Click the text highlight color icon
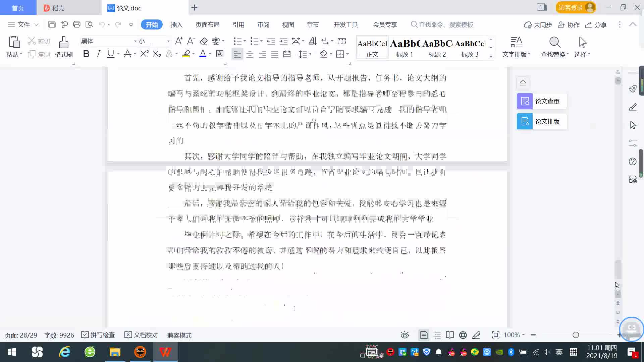The height and width of the screenshot is (362, 644). coord(186,54)
